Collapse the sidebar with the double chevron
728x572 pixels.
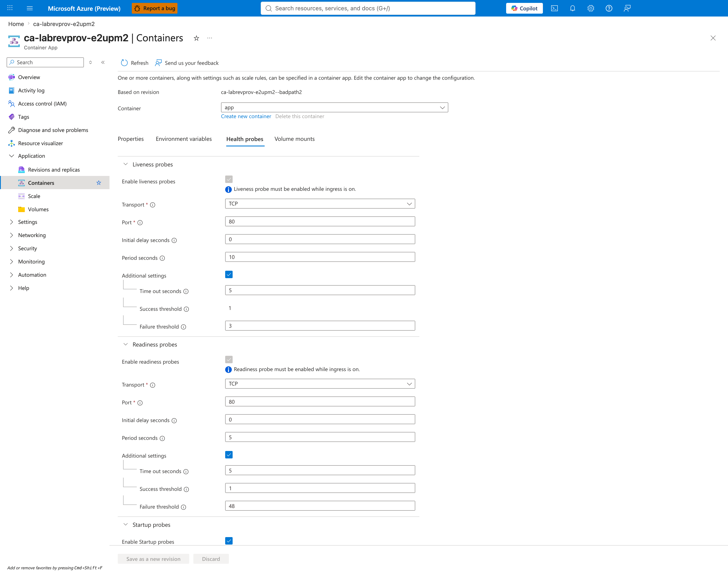pyautogui.click(x=103, y=62)
